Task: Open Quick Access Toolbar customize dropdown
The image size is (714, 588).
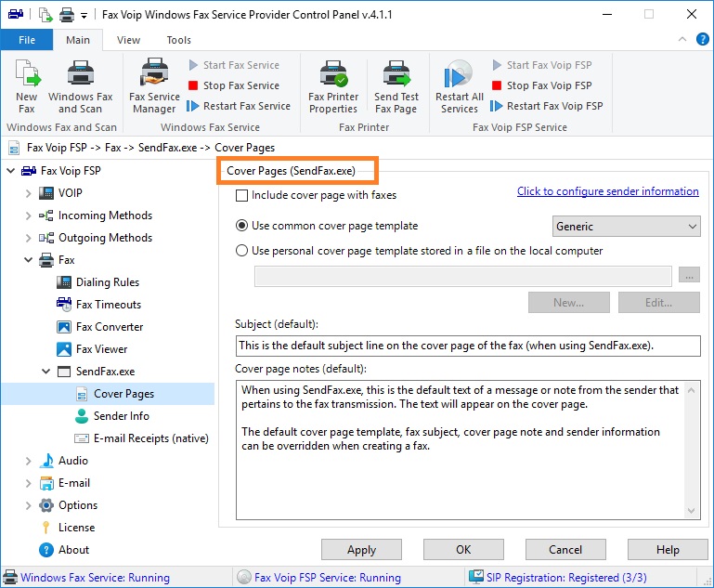Action: [84, 16]
